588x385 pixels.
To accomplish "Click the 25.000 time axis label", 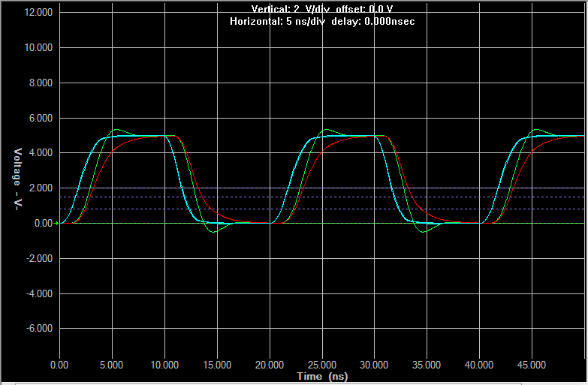I will pyautogui.click(x=322, y=365).
